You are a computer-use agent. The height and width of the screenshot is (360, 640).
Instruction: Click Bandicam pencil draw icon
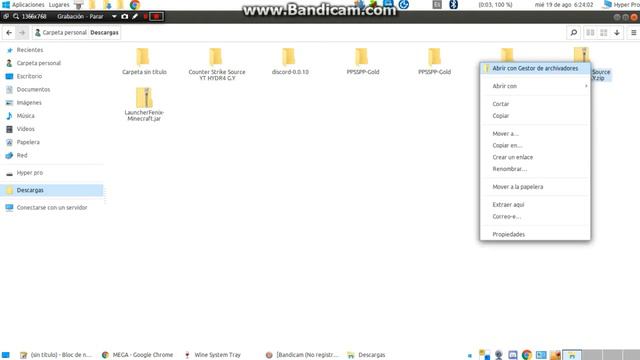135,16
